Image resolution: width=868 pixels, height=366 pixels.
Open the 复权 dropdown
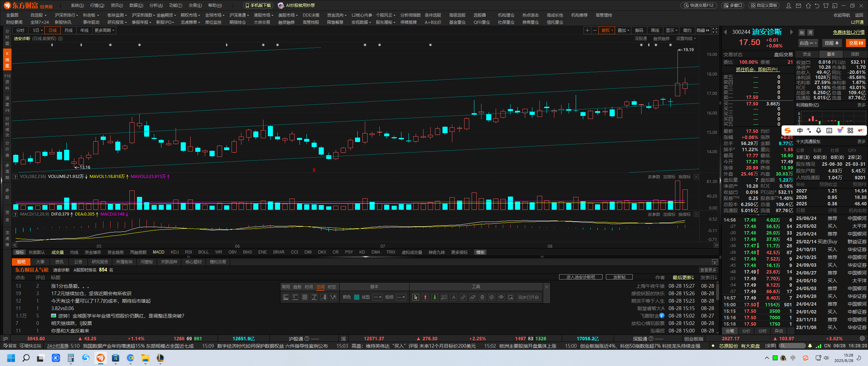[607, 30]
